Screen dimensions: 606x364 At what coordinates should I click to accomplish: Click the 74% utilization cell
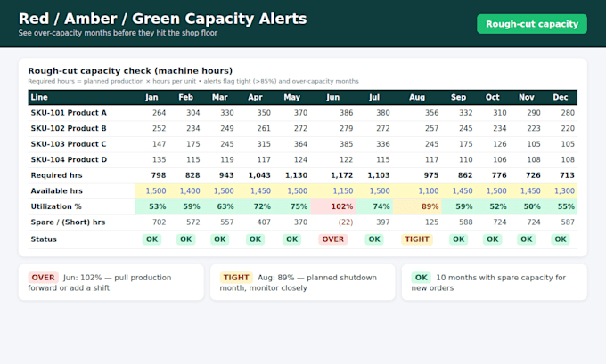coord(374,206)
